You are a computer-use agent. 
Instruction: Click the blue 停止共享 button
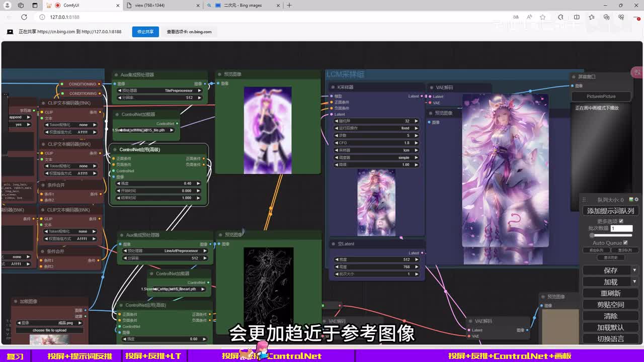coord(145,32)
